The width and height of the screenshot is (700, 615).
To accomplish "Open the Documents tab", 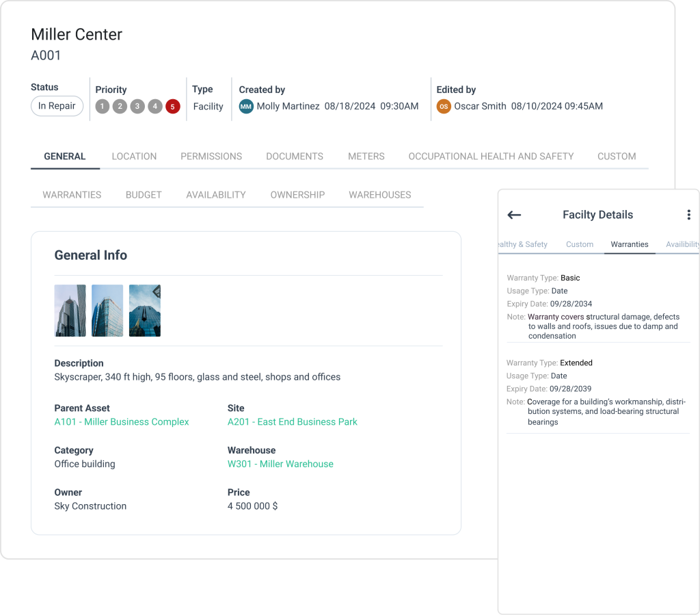I will coord(294,156).
